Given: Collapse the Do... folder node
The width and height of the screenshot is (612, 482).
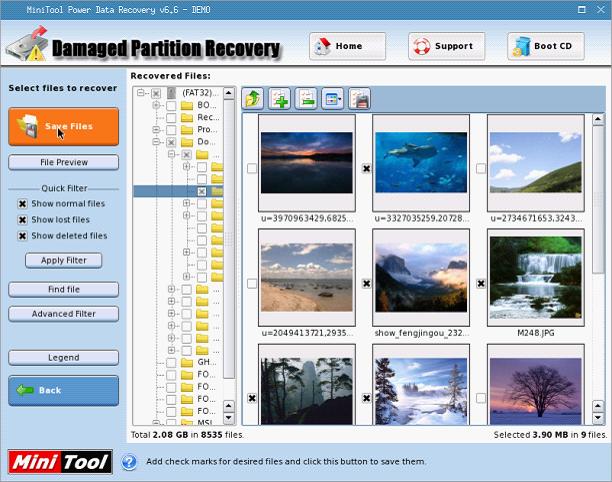Looking at the screenshot, I should pos(156,142).
